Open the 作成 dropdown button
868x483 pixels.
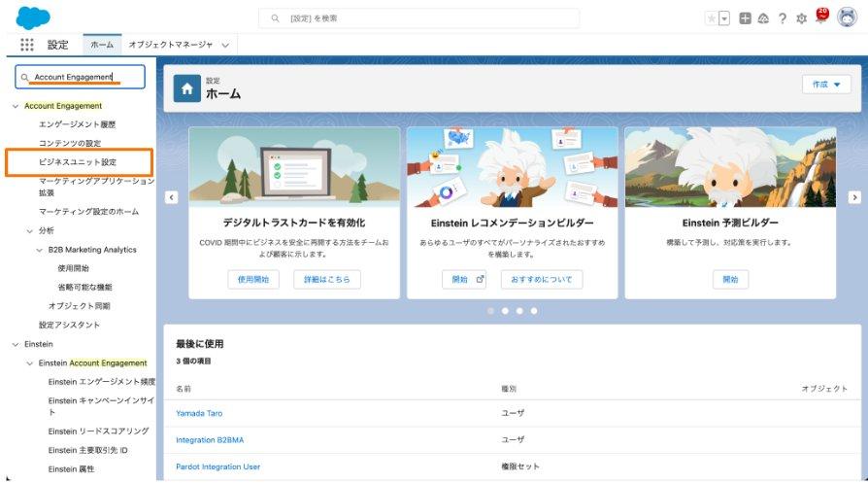(x=826, y=85)
